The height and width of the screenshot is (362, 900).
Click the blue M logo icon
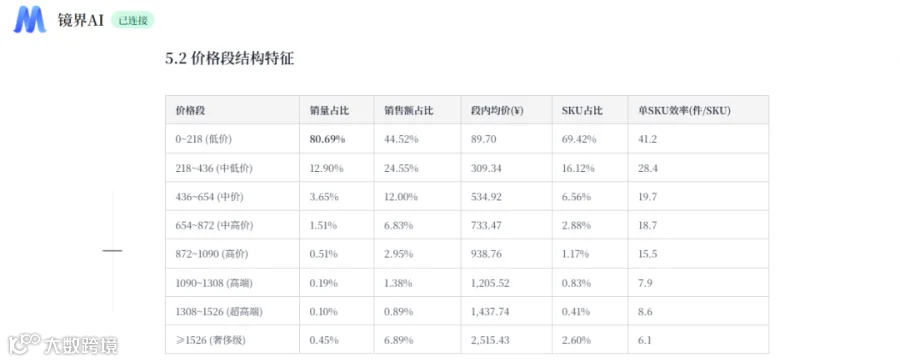click(x=29, y=21)
